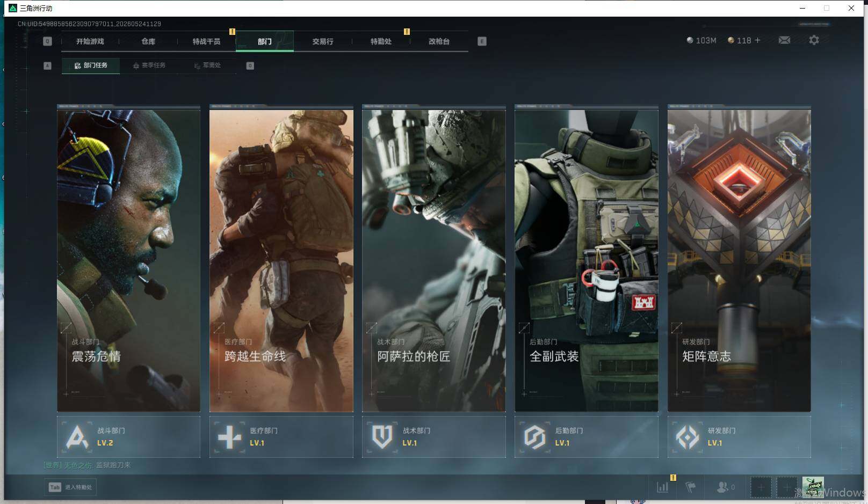
Task: Click the E key next-tab icon
Action: point(482,41)
